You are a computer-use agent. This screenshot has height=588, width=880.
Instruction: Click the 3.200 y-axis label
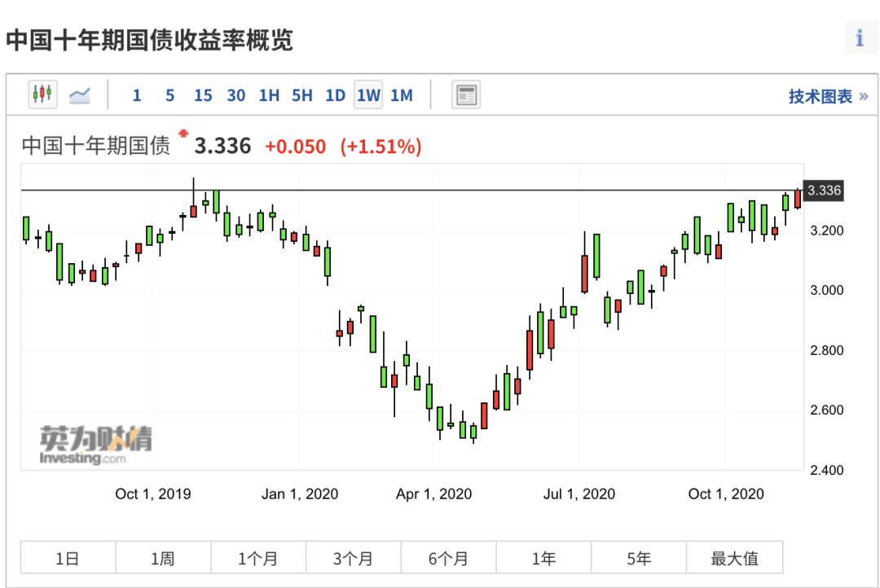click(827, 230)
